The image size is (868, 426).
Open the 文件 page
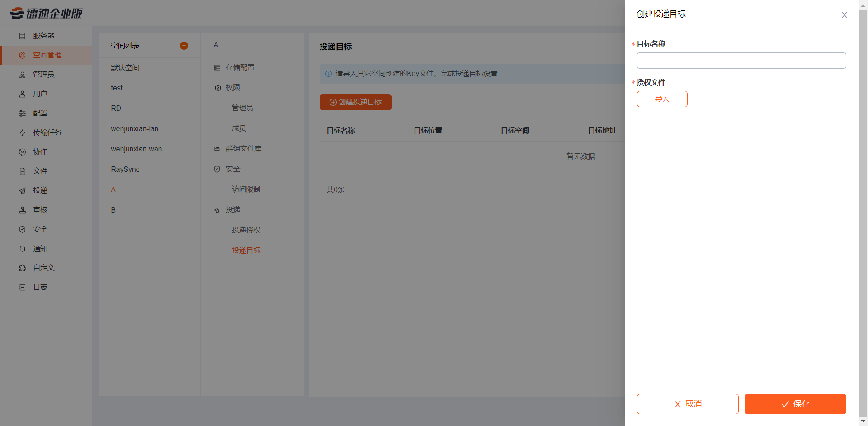(x=40, y=171)
